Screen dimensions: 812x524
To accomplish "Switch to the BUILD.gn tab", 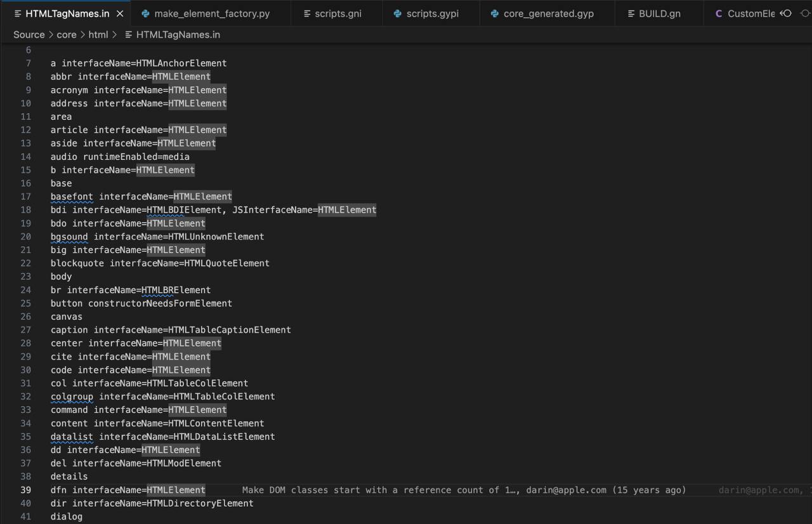I will pyautogui.click(x=660, y=13).
